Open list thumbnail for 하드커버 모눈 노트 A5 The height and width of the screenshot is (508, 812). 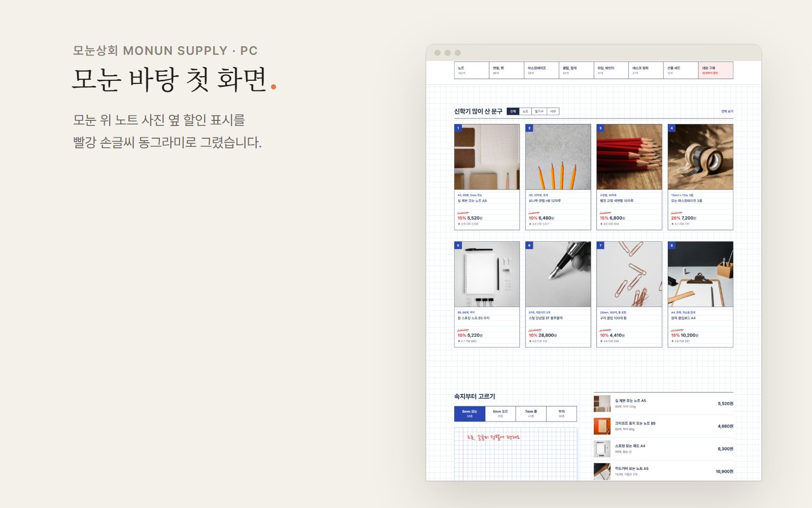point(602,471)
